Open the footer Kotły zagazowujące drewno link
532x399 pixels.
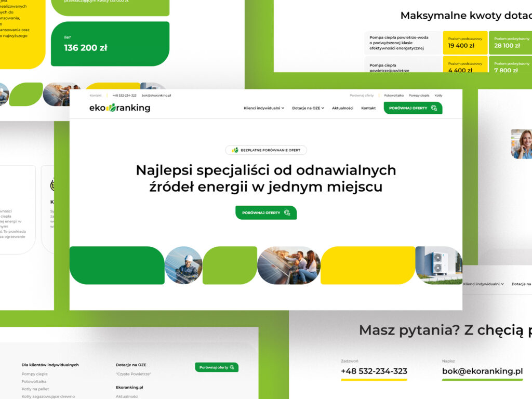tap(48, 396)
